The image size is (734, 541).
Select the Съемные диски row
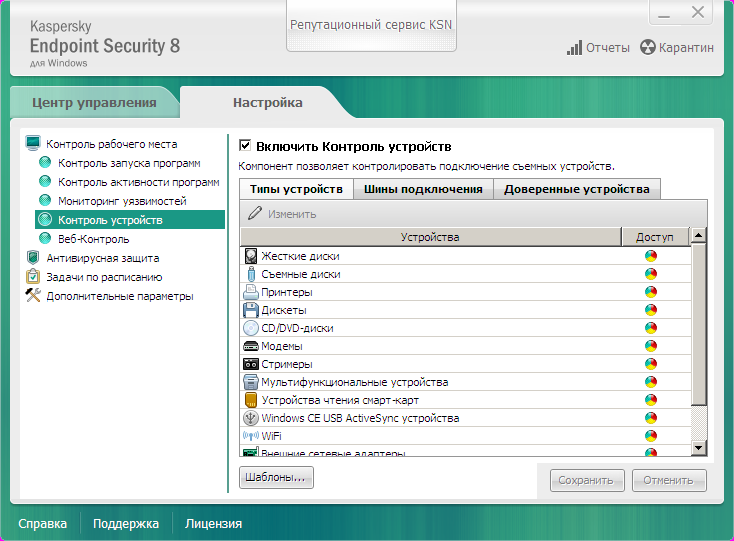pos(465,274)
